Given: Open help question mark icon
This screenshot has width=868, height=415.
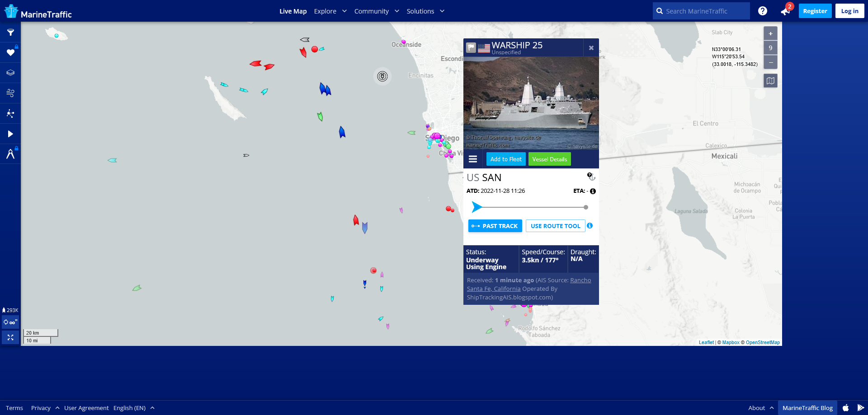Looking at the screenshot, I should tap(763, 11).
